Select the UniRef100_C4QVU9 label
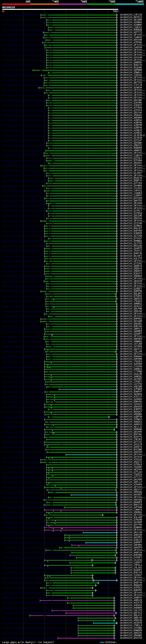 tap(131, 48)
